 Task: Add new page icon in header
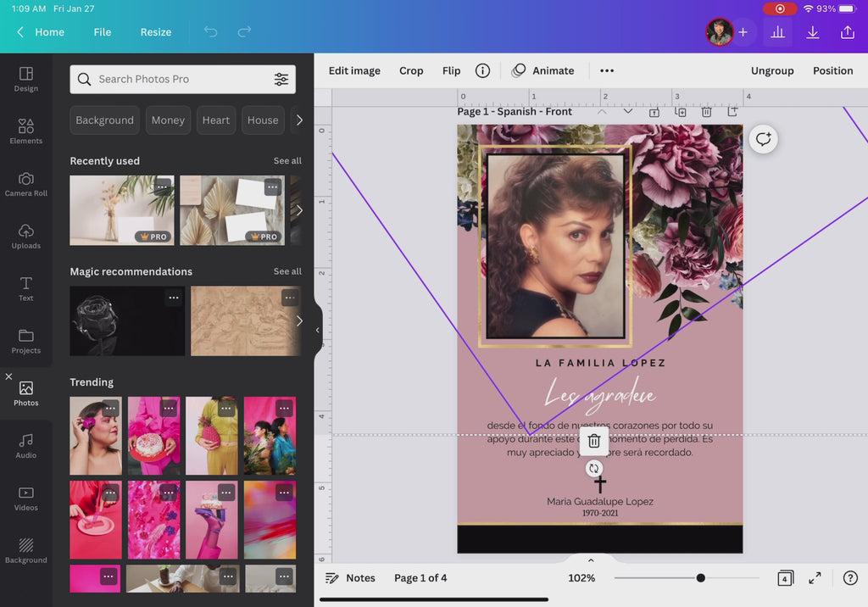click(x=732, y=112)
